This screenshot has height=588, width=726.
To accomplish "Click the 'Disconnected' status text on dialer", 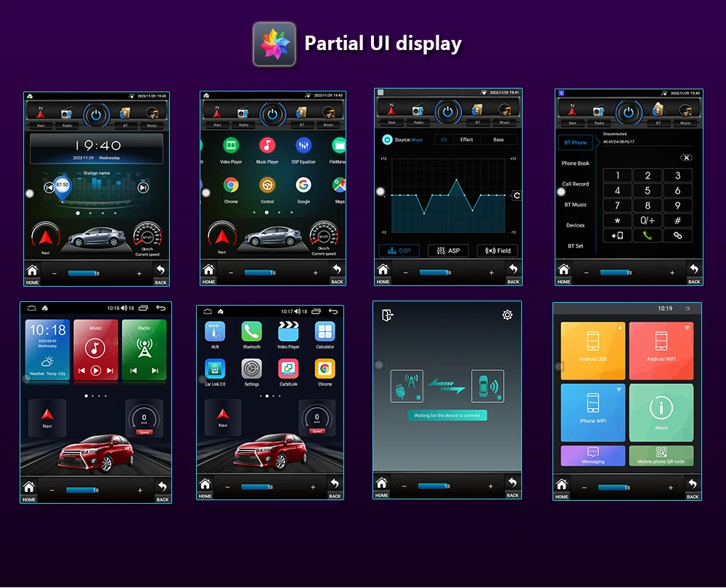I will pyautogui.click(x=615, y=134).
